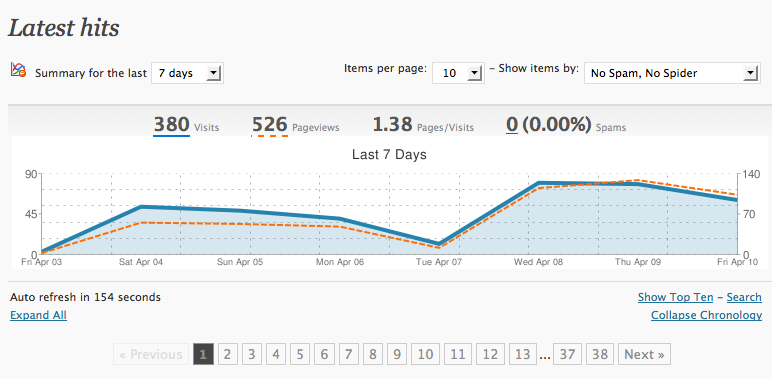Image resolution: width=772 pixels, height=379 pixels.
Task: Go to page 11
Action: (458, 354)
